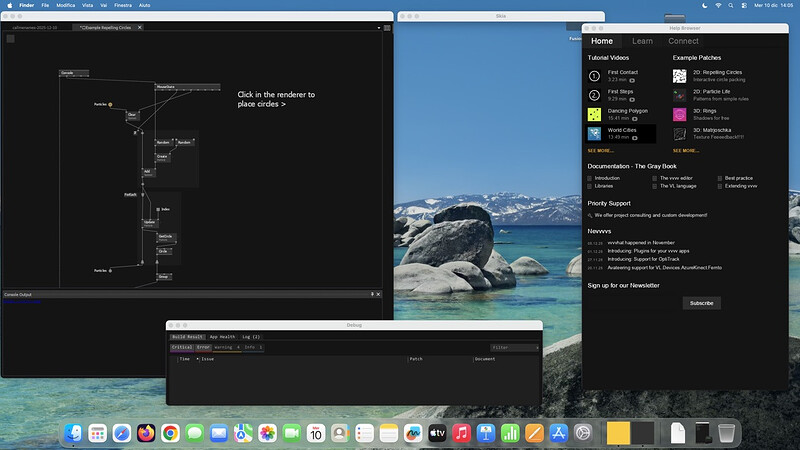Toggle the Error filter in Debug window
The height and width of the screenshot is (450, 800).
coord(203,347)
